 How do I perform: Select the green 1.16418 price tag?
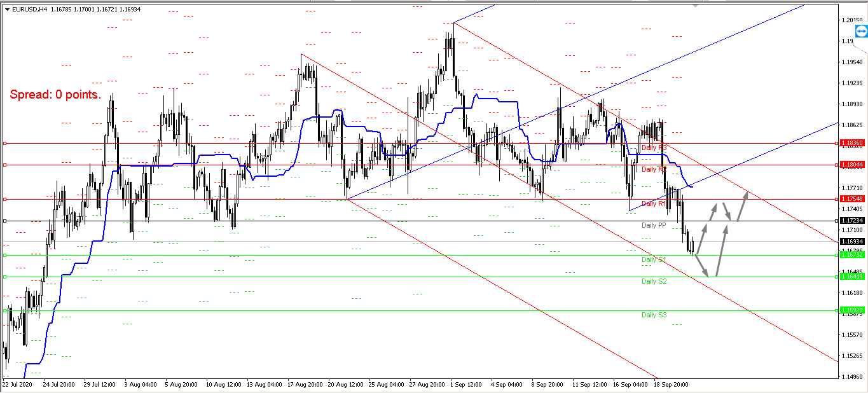[851, 277]
